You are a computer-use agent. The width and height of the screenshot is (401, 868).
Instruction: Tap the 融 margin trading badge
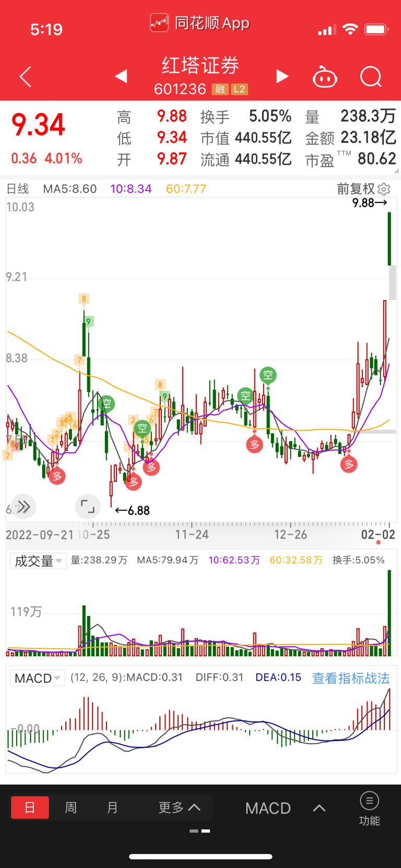click(220, 89)
